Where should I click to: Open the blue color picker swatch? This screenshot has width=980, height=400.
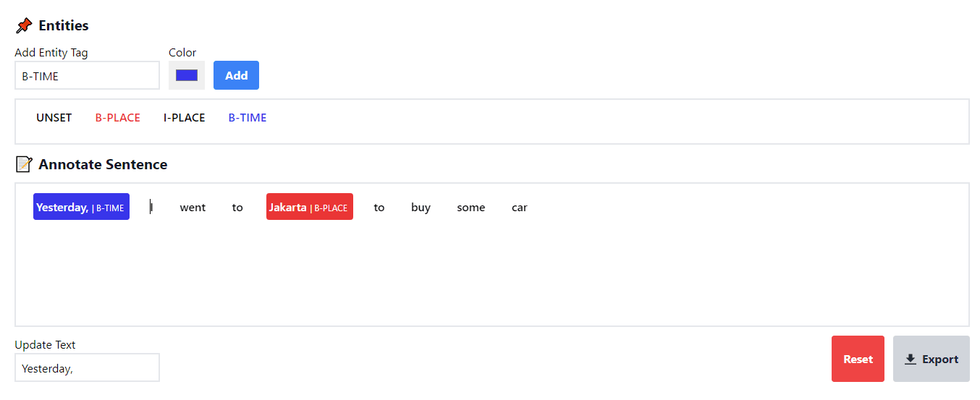pyautogui.click(x=187, y=75)
